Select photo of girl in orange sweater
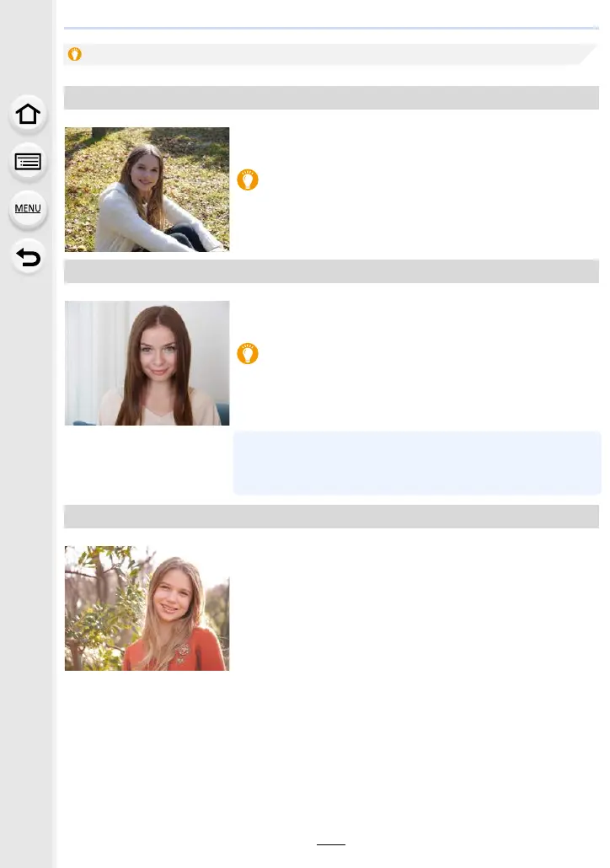610x868 pixels. pyautogui.click(x=147, y=608)
